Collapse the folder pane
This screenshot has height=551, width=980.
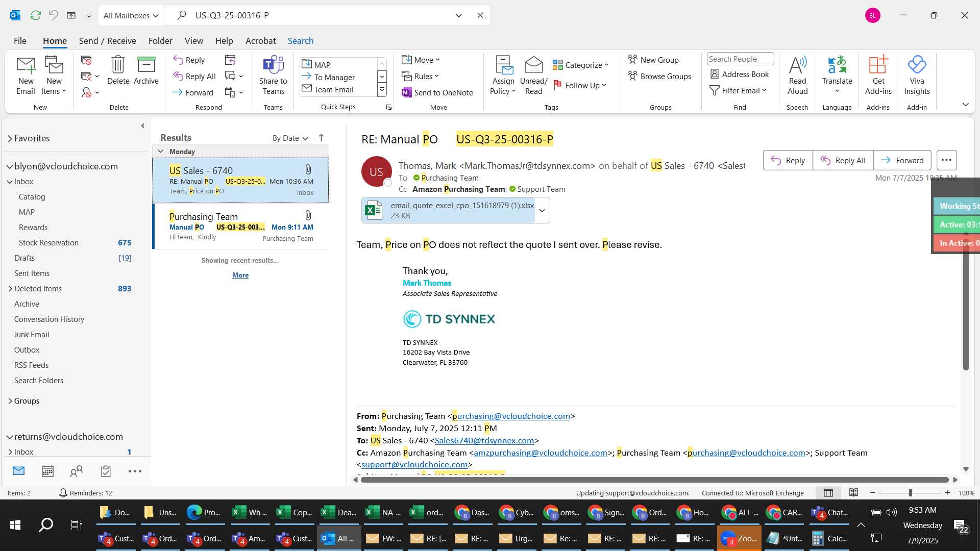pyautogui.click(x=142, y=126)
